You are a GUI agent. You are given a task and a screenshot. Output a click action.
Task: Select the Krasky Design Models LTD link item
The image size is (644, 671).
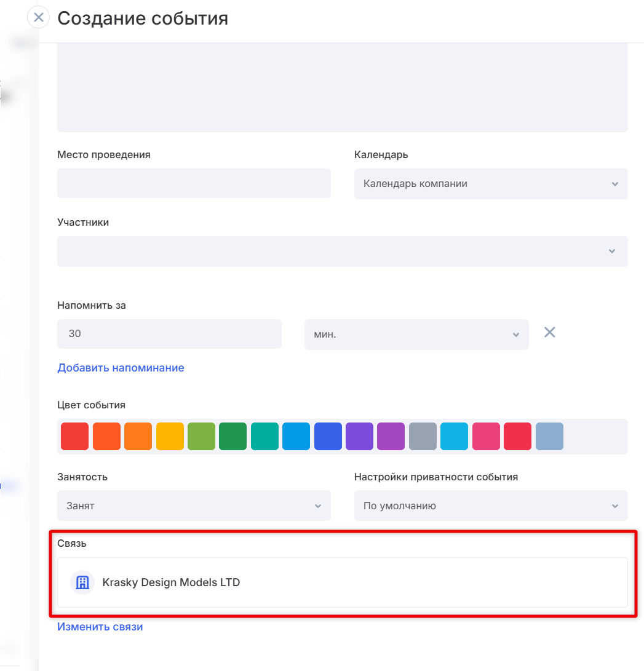click(x=171, y=582)
